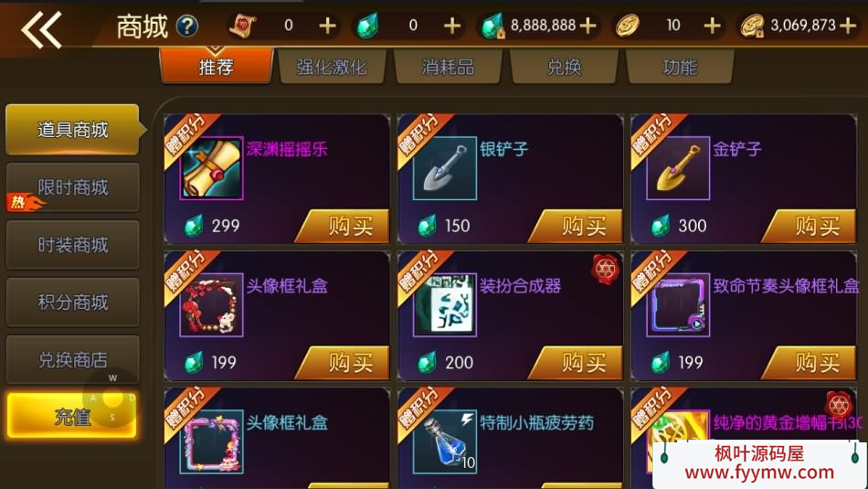Click the 充值 recharge button
Image resolution: width=868 pixels, height=489 pixels.
click(72, 416)
